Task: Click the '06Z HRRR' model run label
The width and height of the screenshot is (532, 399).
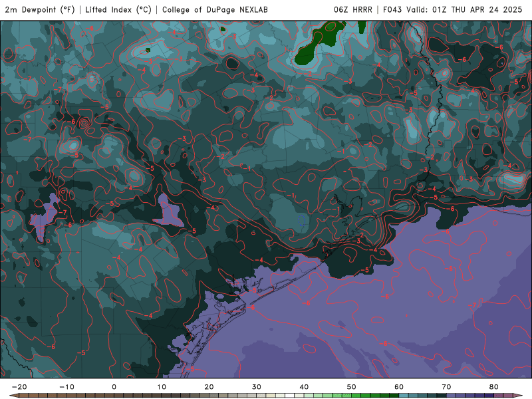Action: (353, 10)
